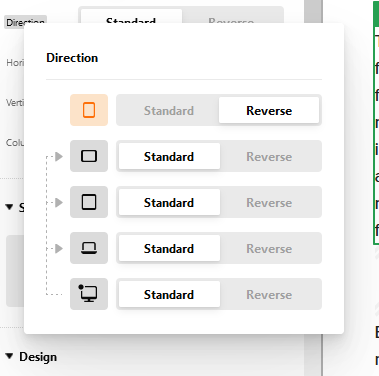This screenshot has height=376, width=379.
Task: Select the mobile portrait device icon
Action: [89, 110]
